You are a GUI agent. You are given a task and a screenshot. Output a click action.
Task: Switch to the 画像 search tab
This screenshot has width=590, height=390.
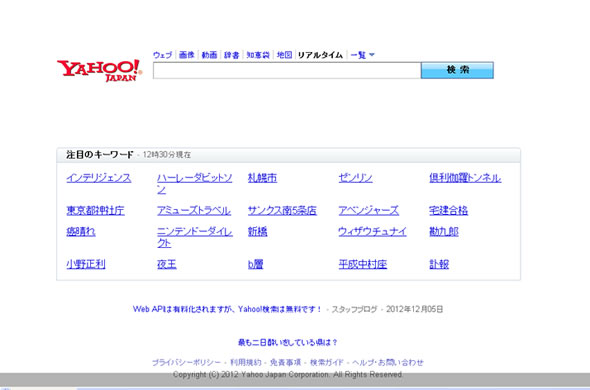coord(187,55)
